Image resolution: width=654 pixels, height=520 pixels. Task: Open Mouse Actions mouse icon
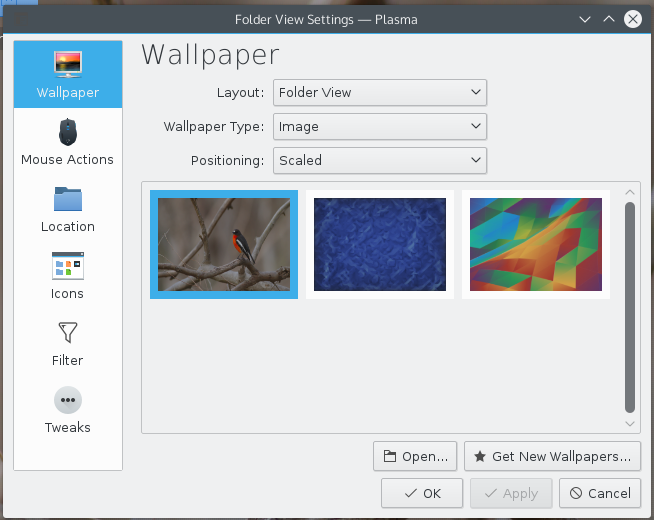tap(68, 132)
